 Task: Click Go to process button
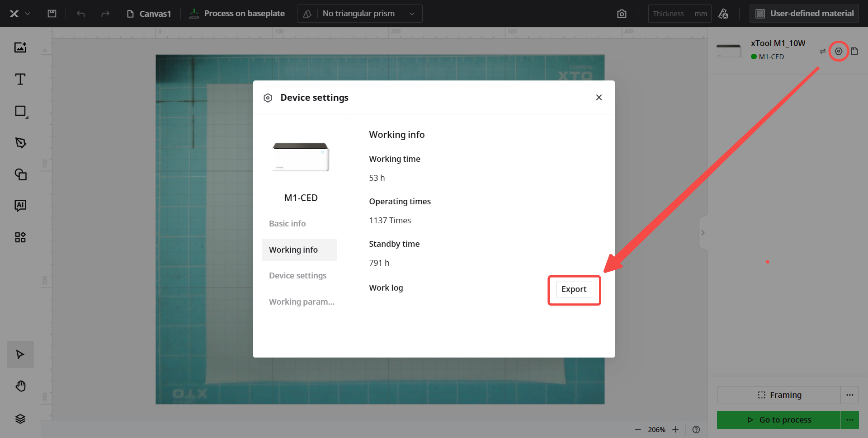click(x=779, y=420)
